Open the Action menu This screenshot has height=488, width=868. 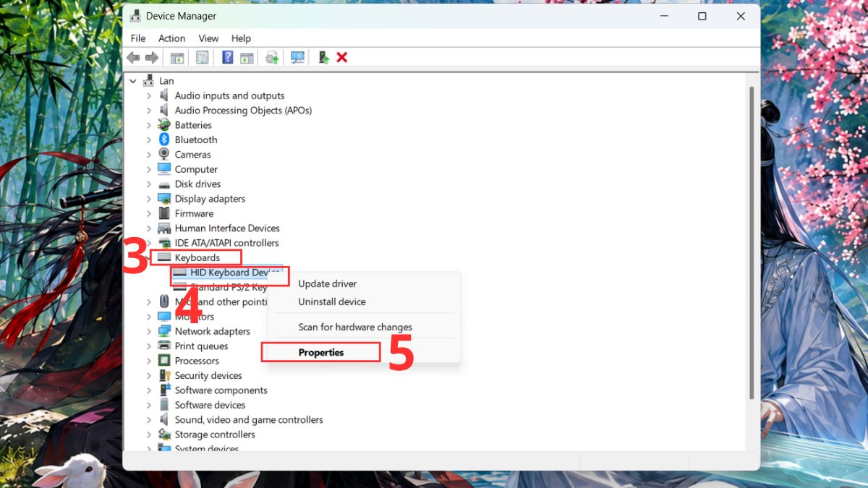click(171, 38)
